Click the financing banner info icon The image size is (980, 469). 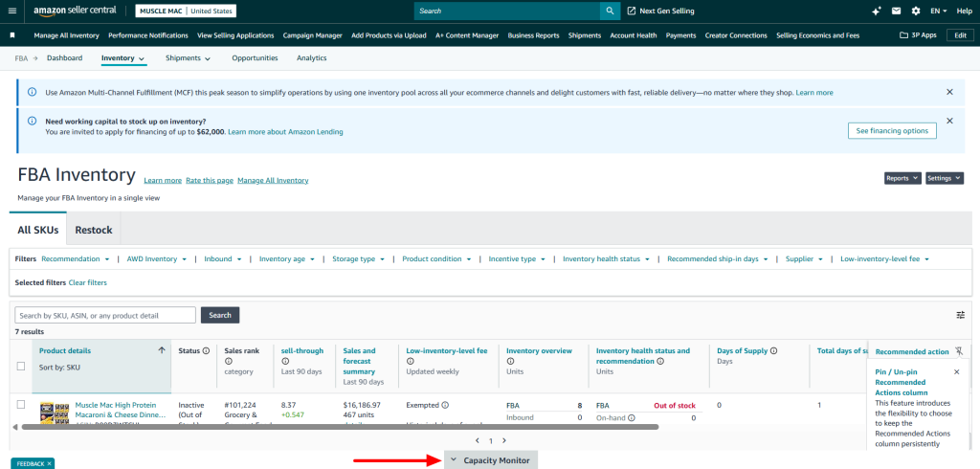33,121
